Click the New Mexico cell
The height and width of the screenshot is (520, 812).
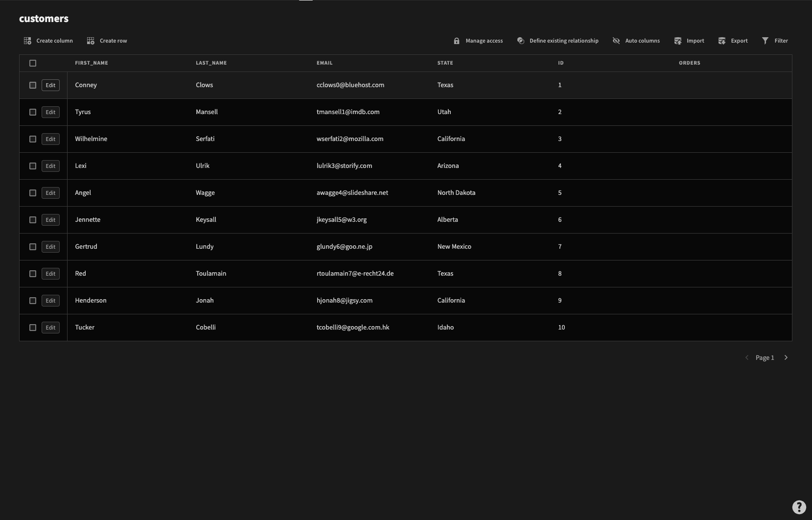coord(454,246)
